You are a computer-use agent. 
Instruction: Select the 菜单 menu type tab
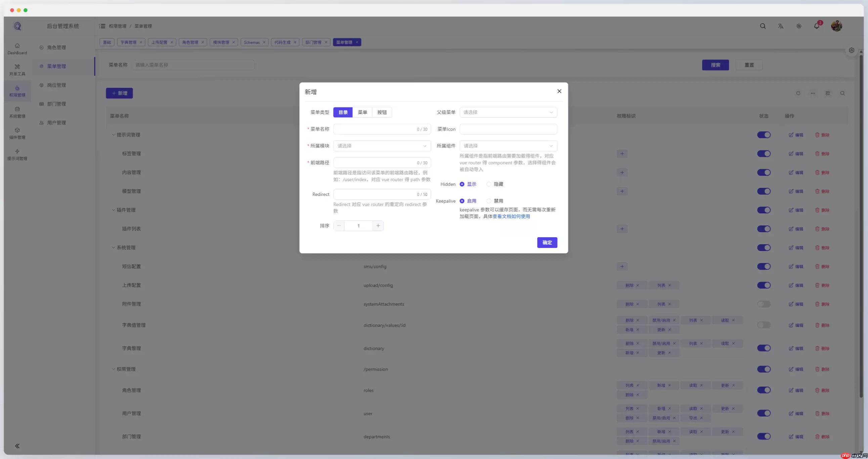coord(362,112)
